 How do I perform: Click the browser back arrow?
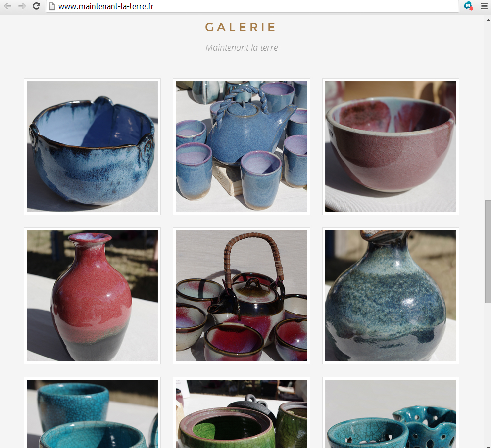[7, 6]
